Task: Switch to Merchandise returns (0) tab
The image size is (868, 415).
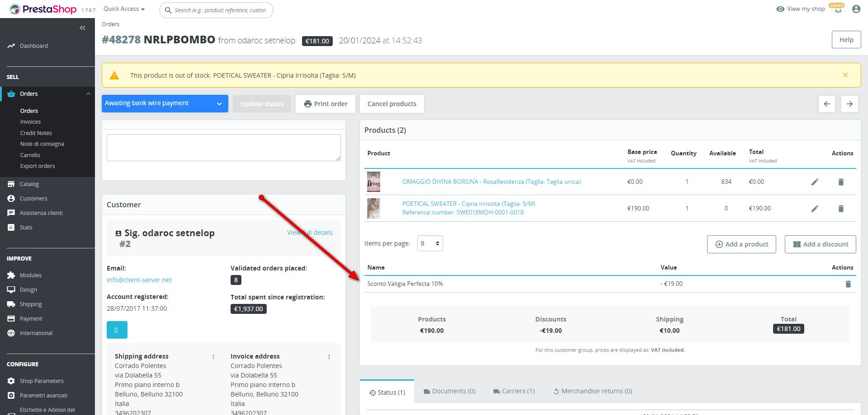Action: (x=593, y=391)
